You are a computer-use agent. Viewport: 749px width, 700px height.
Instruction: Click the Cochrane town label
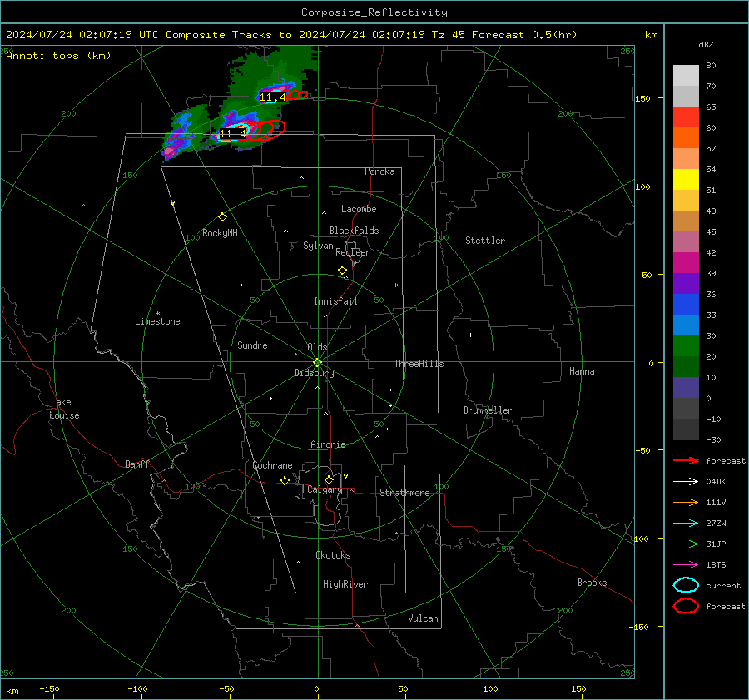[x=272, y=465]
